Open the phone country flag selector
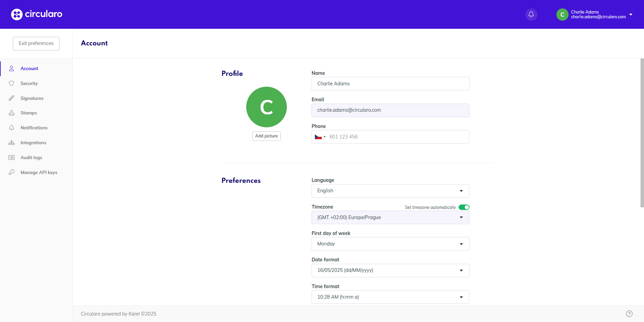644x322 pixels. [x=320, y=137]
